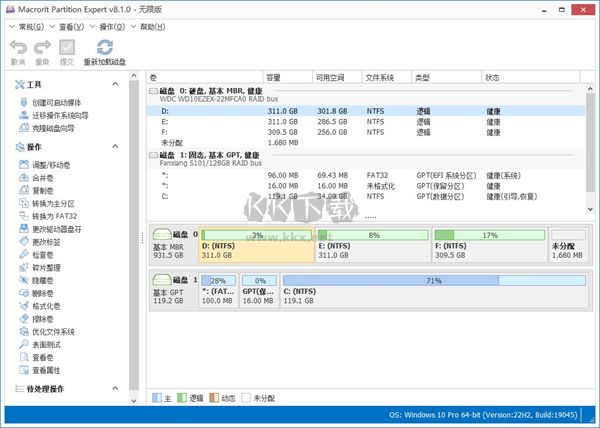The image size is (600, 428).
Task: Reload disks with 重新加载磁盘 icon
Action: coord(105,47)
